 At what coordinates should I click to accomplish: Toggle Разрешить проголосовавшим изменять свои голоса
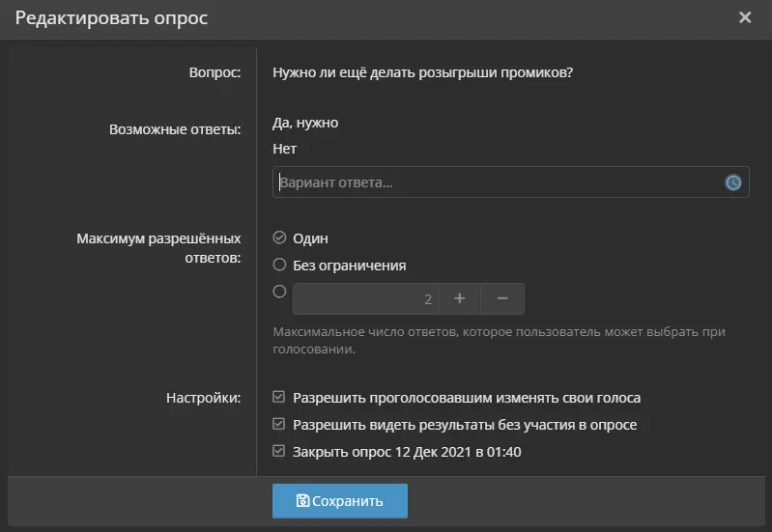point(278,397)
